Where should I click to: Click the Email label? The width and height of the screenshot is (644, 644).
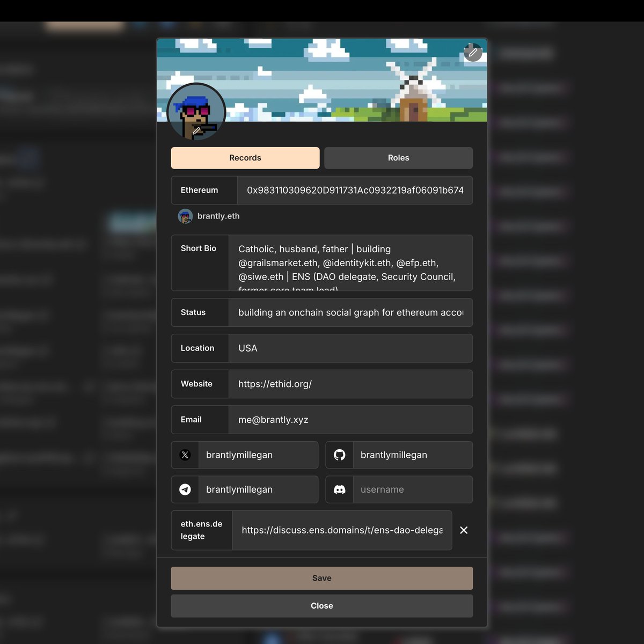tap(191, 420)
